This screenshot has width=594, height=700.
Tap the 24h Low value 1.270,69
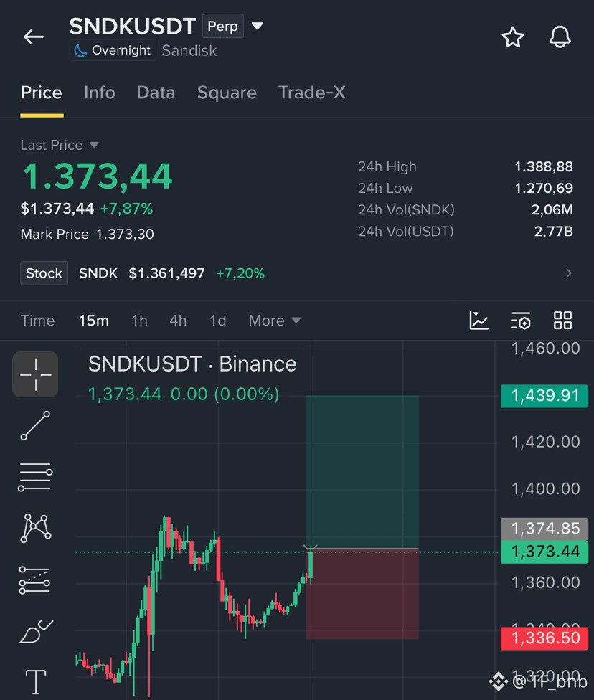(x=544, y=188)
